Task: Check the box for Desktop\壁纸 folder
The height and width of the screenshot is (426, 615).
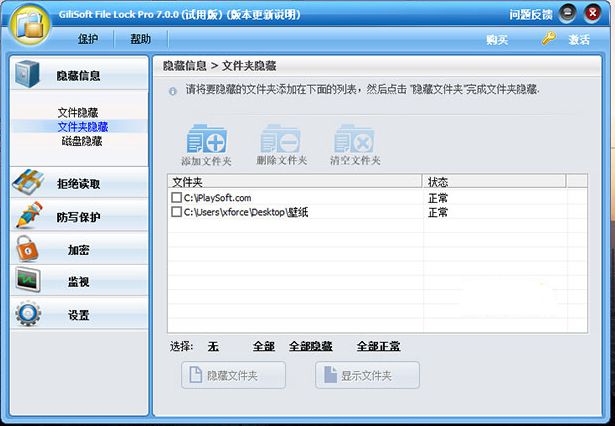Action: (176, 212)
